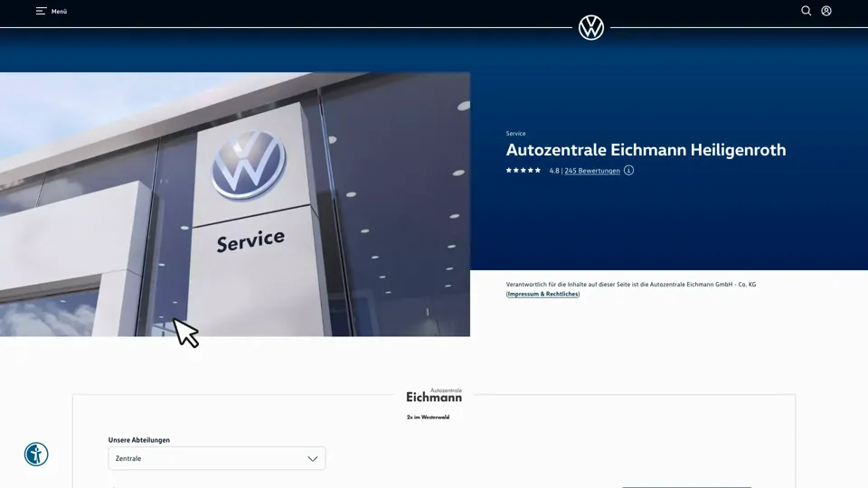Click the five-star rating display
The width and height of the screenshot is (868, 488).
(524, 171)
